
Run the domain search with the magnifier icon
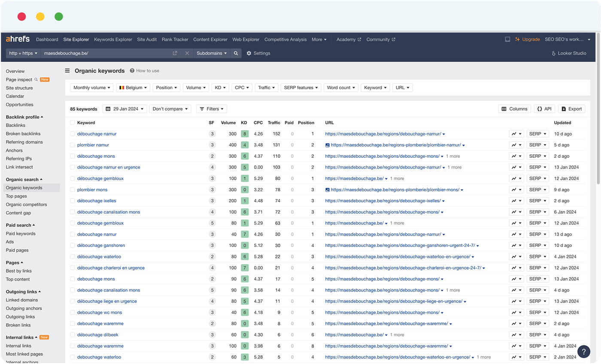[237, 53]
